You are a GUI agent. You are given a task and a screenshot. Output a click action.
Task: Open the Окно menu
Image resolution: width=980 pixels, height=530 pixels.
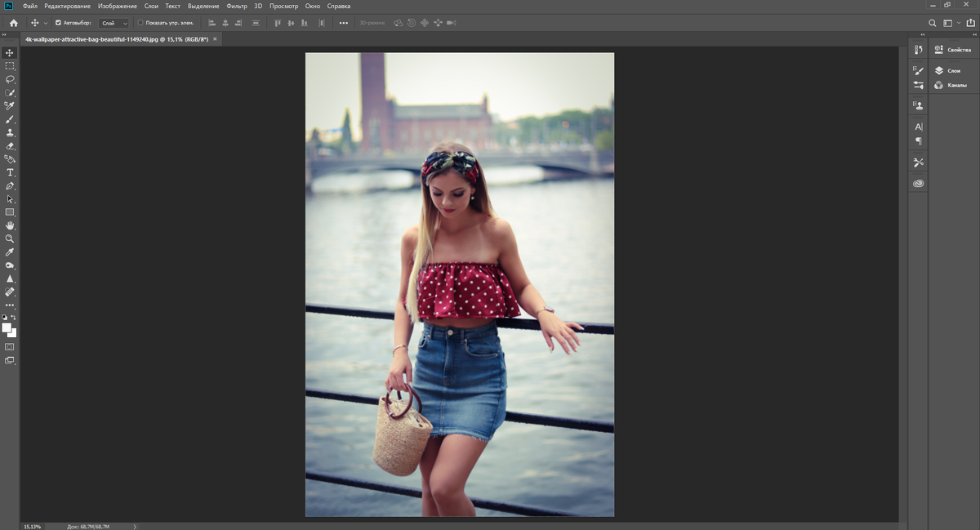coord(313,6)
